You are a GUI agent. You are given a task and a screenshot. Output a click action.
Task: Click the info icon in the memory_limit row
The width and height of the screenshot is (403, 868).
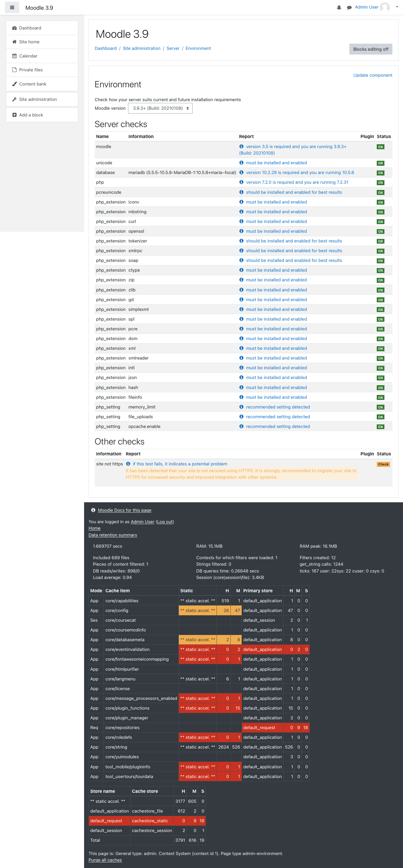pyautogui.click(x=241, y=407)
